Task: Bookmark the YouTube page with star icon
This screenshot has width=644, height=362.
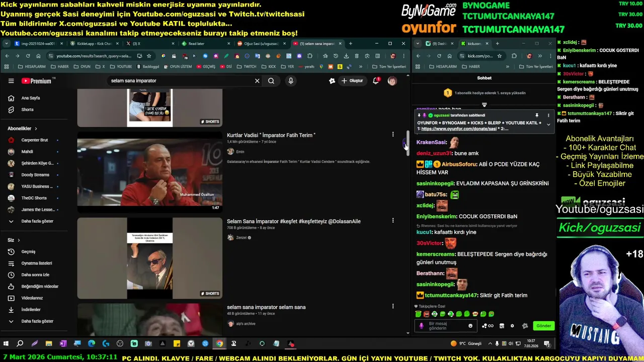Action: click(x=149, y=56)
